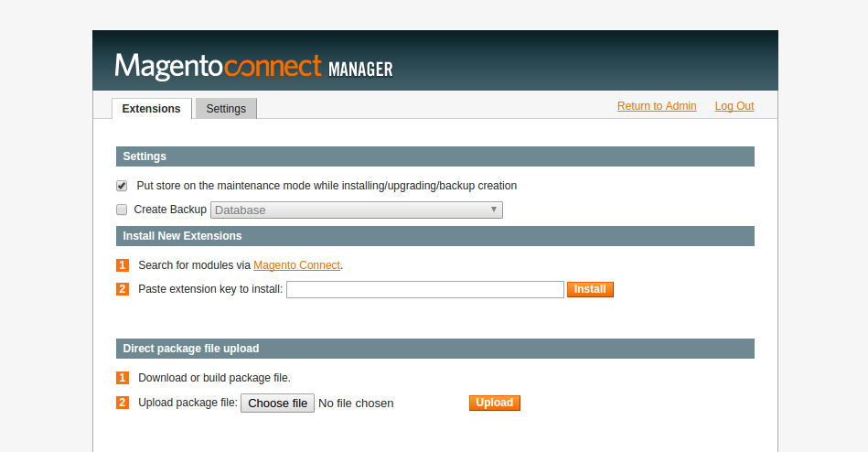Open the backup type Database dropdown
The height and width of the screenshot is (452, 868).
click(x=357, y=210)
